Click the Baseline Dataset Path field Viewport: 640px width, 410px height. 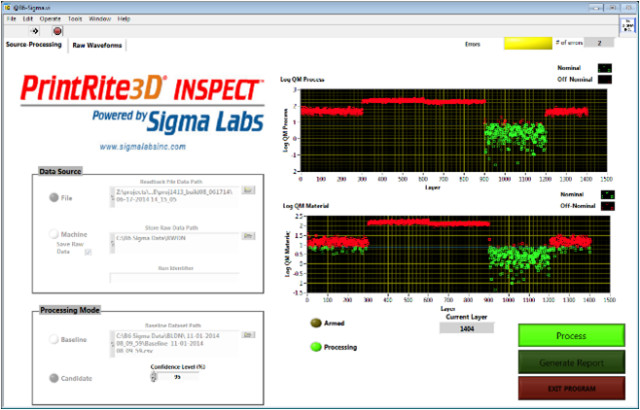click(x=177, y=344)
